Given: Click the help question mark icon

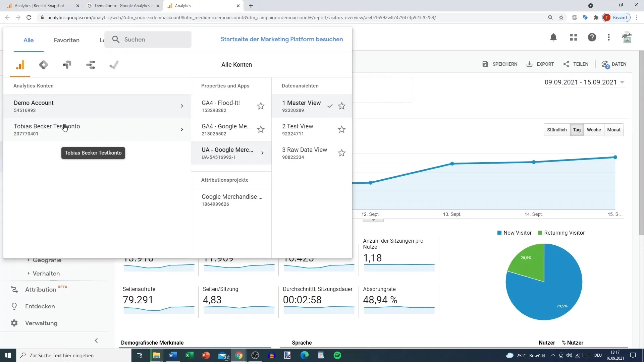Looking at the screenshot, I should [x=592, y=39].
